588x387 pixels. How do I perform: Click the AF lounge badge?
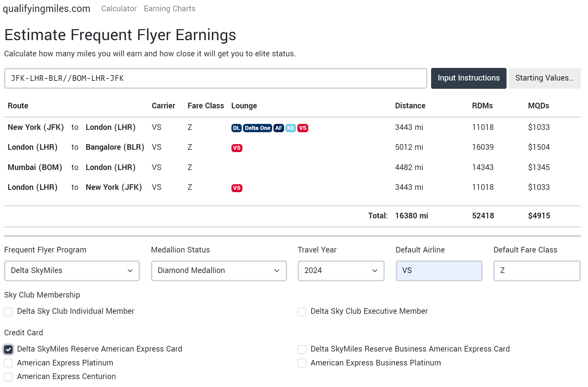[279, 128]
